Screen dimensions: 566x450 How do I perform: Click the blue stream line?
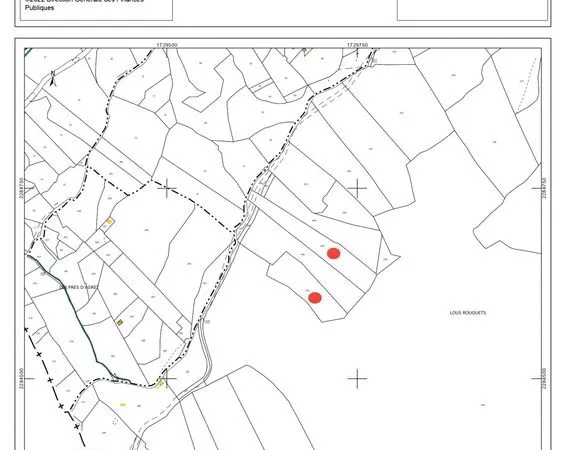click(77, 318)
